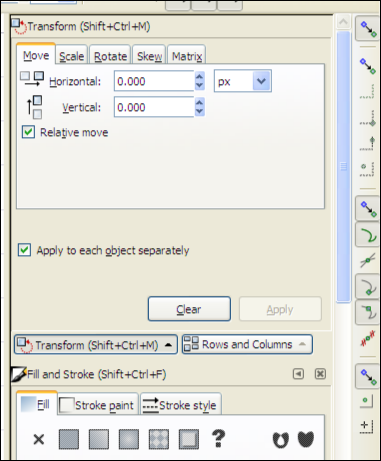Click in the Horizontal value field
Viewport: 381px width, 461px height.
pyautogui.click(x=154, y=81)
